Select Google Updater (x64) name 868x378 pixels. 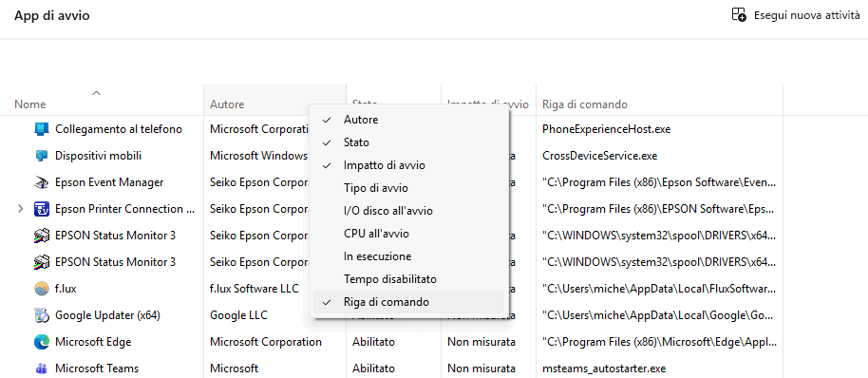tap(107, 315)
